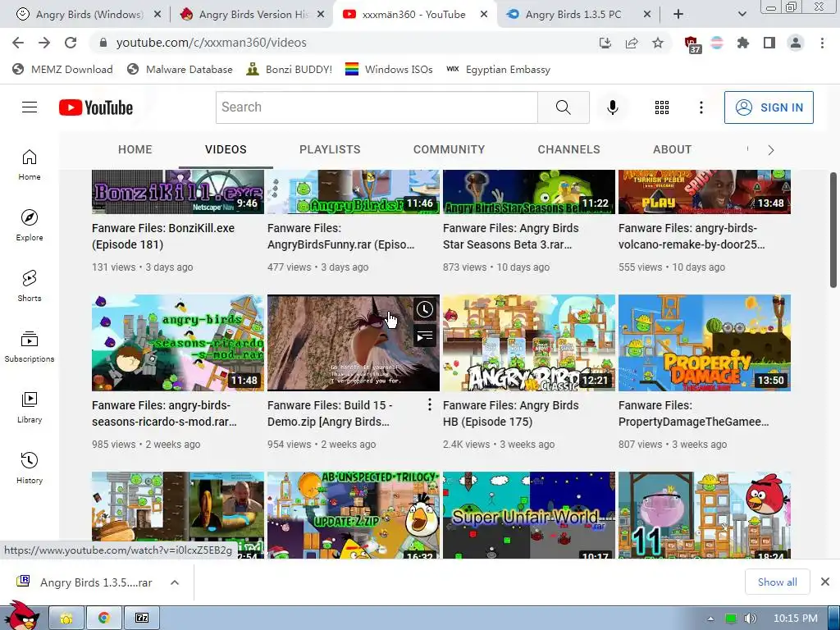Viewport: 840px width, 630px height.
Task: Click the install/download icon in address bar
Action: pos(605,43)
